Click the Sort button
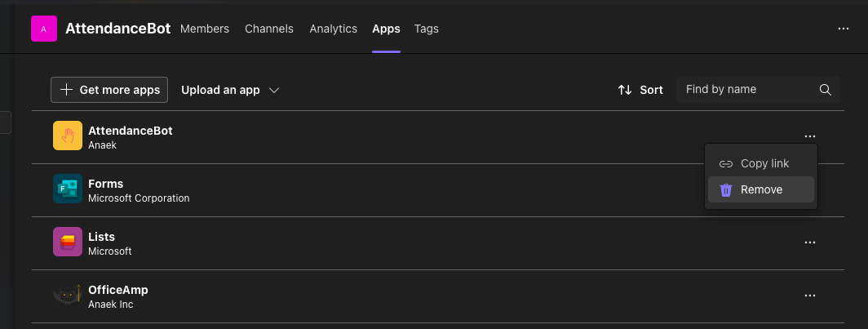 click(x=640, y=90)
